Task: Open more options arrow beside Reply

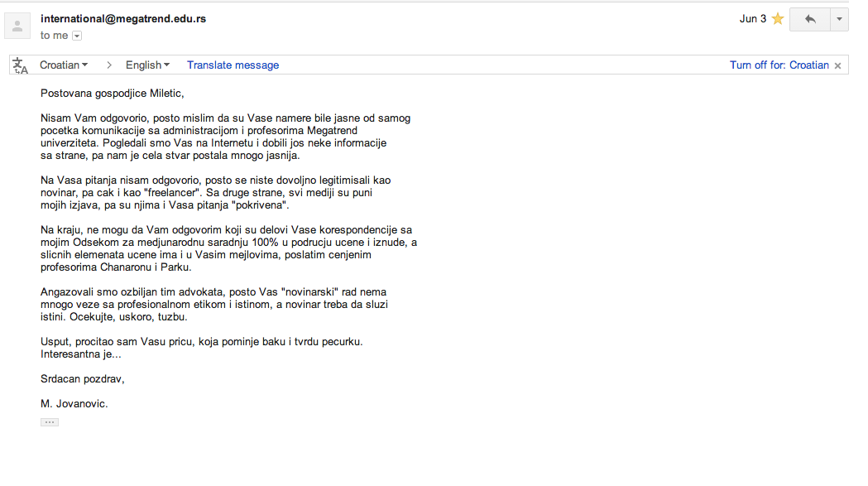Action: 839,19
